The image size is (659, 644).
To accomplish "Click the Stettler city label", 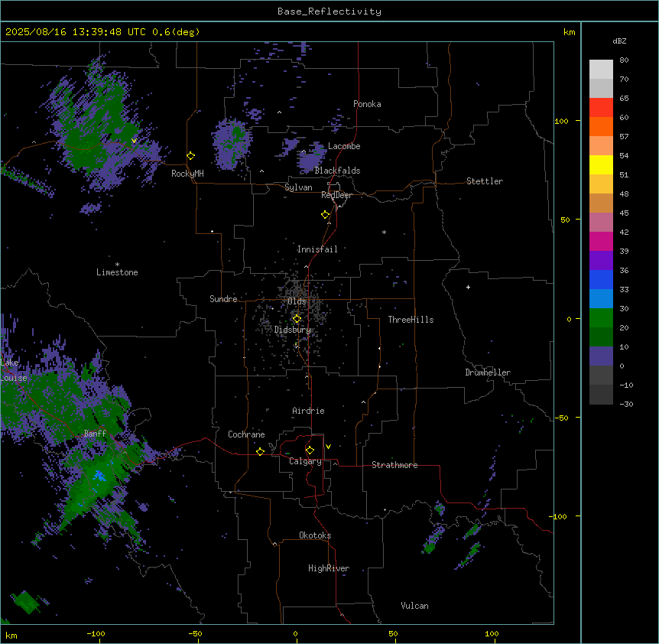I will click(x=485, y=181).
